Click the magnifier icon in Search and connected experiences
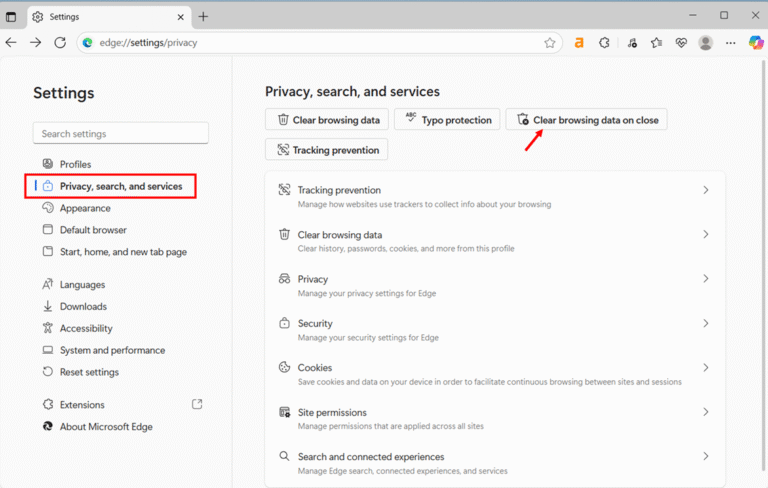This screenshot has height=488, width=768. point(284,456)
